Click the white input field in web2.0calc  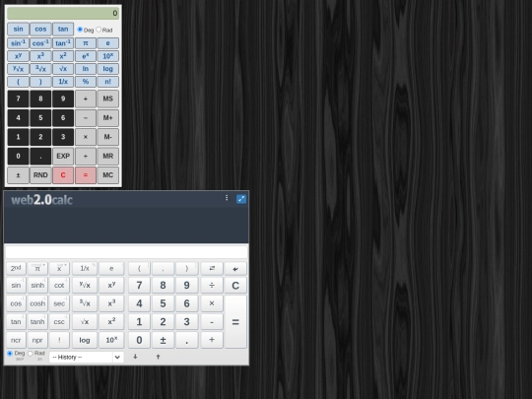pos(126,252)
